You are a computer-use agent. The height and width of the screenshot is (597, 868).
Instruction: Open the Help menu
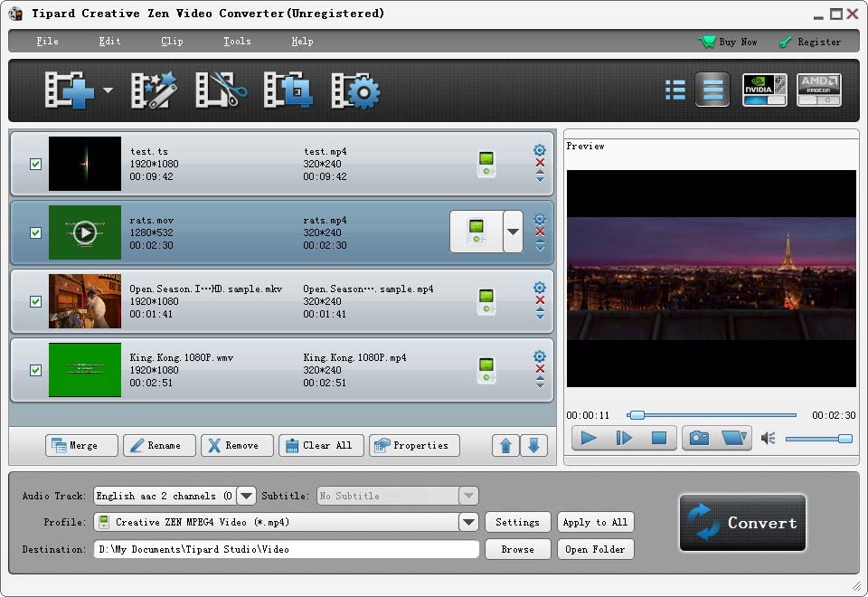point(302,42)
